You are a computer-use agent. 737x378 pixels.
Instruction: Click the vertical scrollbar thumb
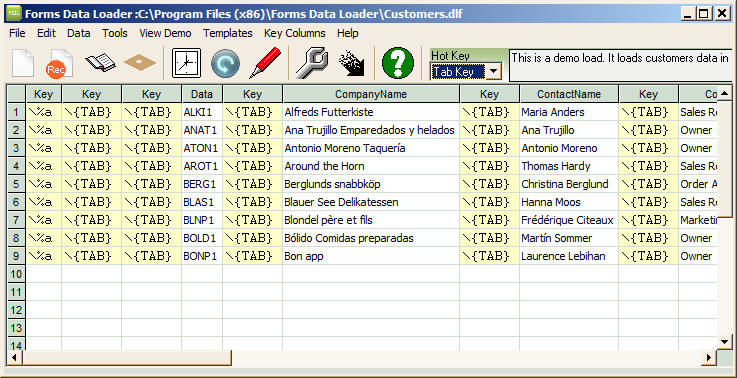724,158
